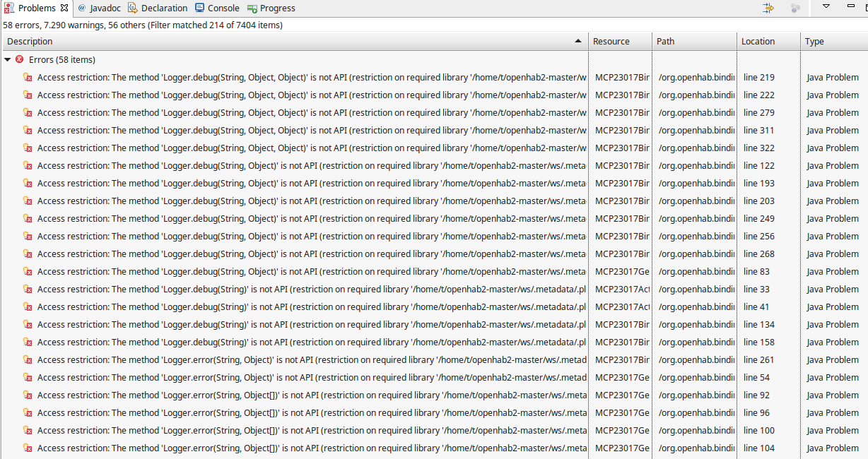Click the error icon on the line 219 row
The width and height of the screenshot is (868, 459).
tap(28, 77)
